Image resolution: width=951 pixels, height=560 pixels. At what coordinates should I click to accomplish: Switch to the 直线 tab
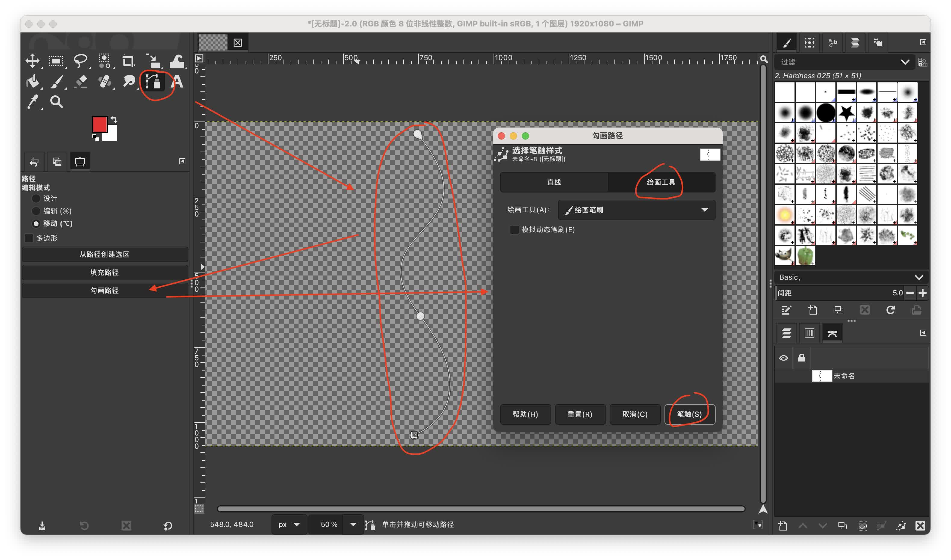554,182
